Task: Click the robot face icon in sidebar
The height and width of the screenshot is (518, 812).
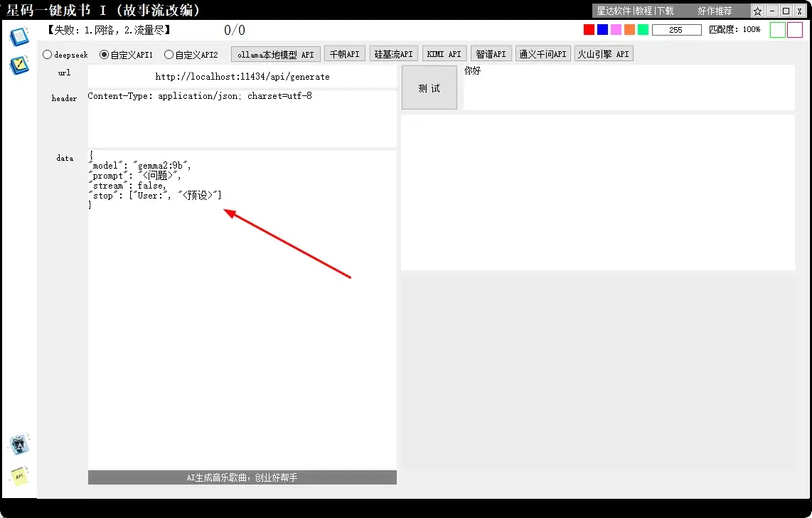Action: tap(19, 445)
